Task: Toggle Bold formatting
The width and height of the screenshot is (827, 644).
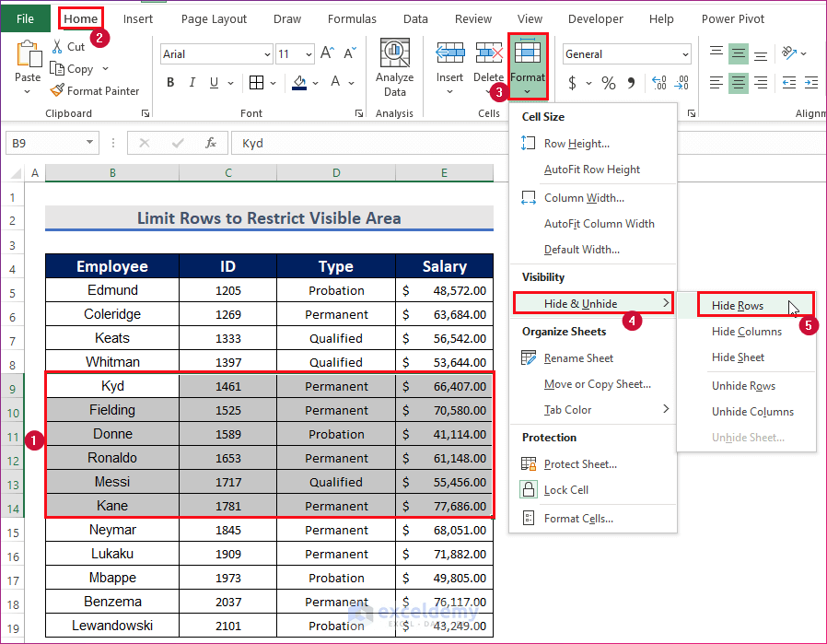Action: (170, 82)
